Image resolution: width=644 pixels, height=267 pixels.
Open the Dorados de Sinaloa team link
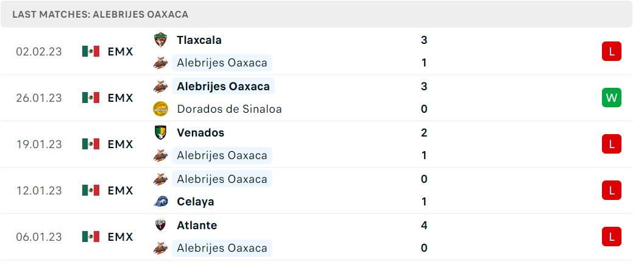click(x=229, y=109)
